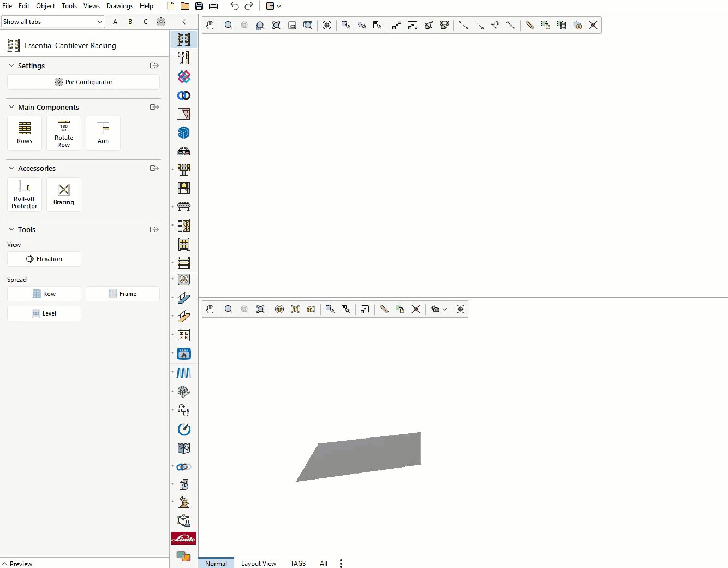Open the brick wall sidebar icon

(184, 114)
